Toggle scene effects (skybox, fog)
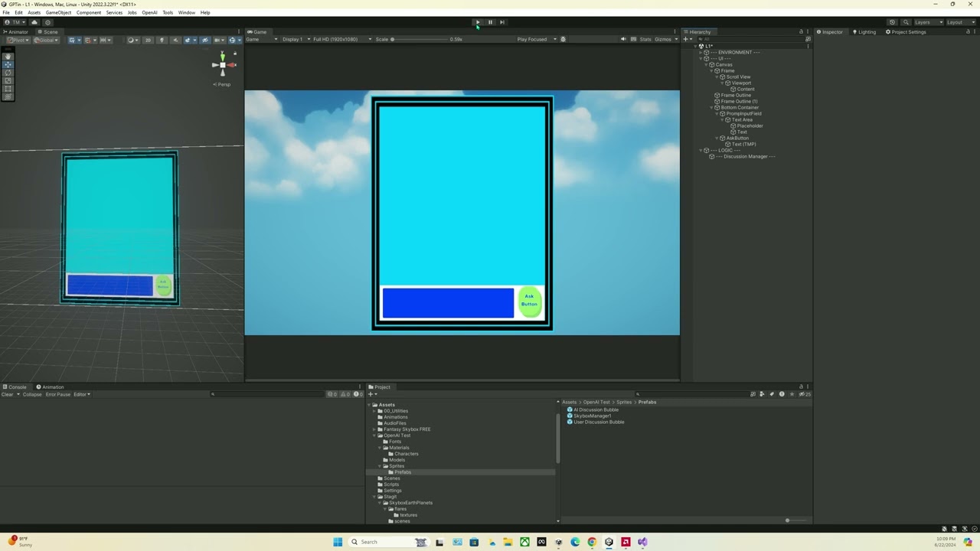980x551 pixels. click(188, 40)
